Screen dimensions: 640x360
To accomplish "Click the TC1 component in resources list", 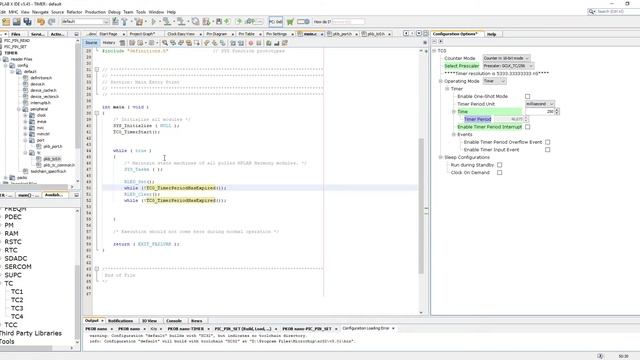I will coord(17,291).
